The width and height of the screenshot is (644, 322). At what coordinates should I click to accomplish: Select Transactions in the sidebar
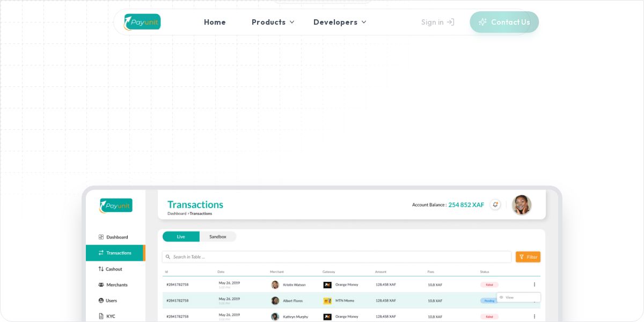(x=115, y=253)
